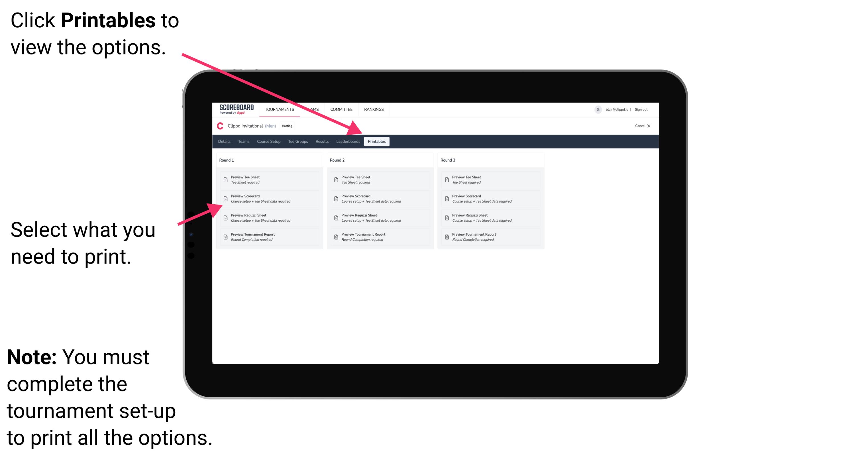Open the Teams tab
The width and height of the screenshot is (868, 467).
click(240, 142)
